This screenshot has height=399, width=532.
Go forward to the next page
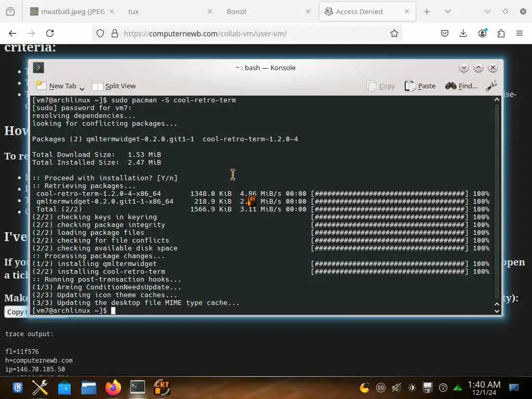pos(31,33)
